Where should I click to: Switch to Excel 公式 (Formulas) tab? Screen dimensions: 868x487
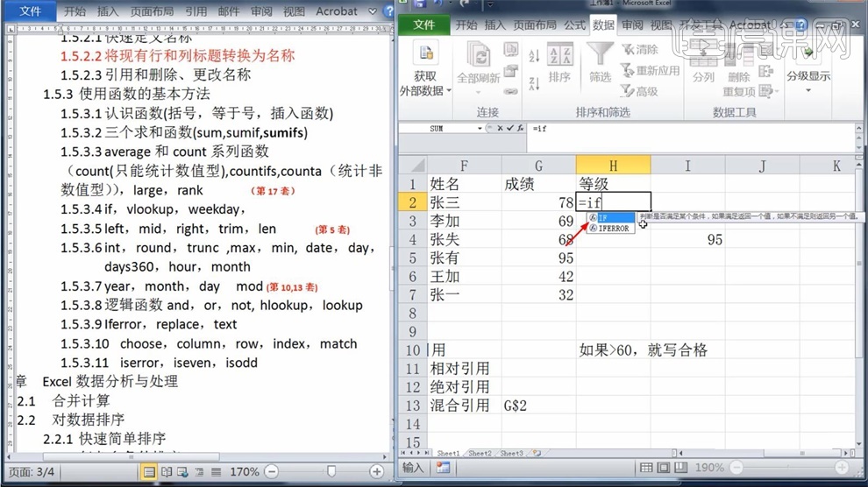tap(574, 25)
